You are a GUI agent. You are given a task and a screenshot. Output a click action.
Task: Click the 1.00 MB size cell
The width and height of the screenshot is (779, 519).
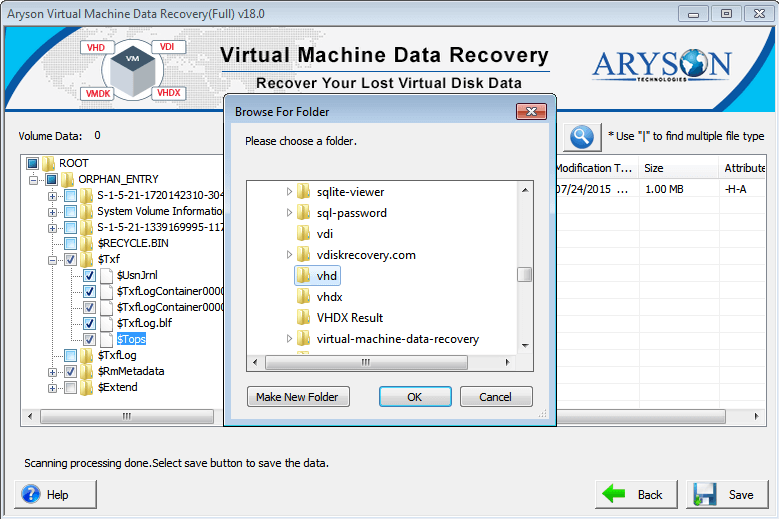click(x=664, y=189)
